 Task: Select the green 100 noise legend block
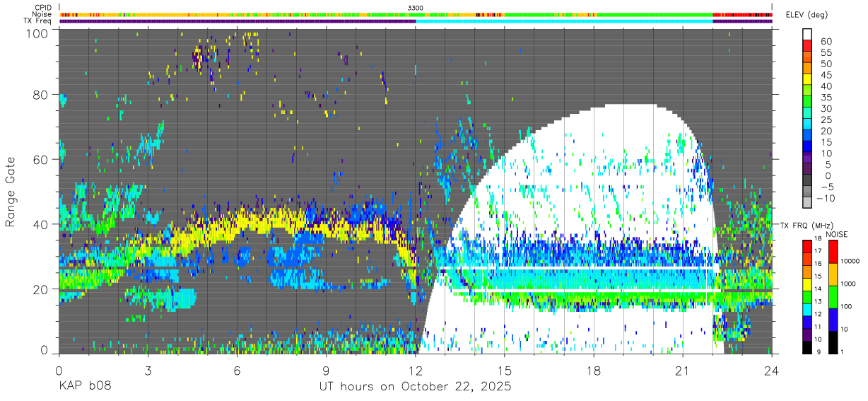point(833,297)
